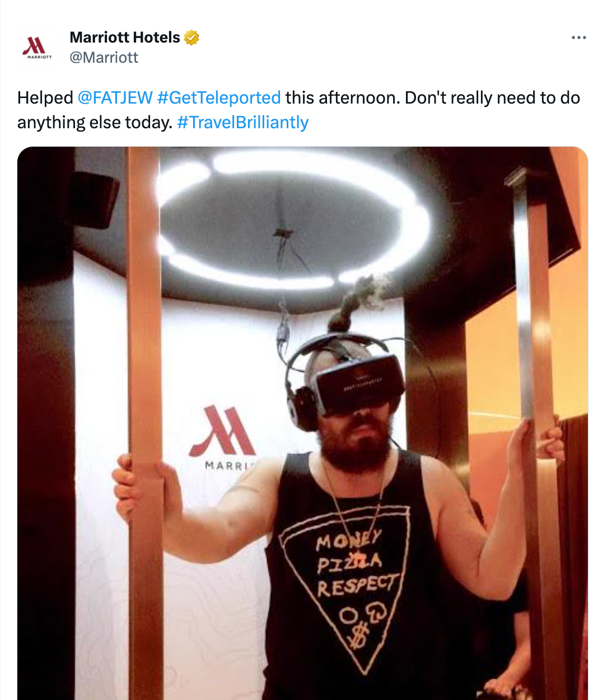Click the word RESPECT on the tank top

[x=358, y=585]
